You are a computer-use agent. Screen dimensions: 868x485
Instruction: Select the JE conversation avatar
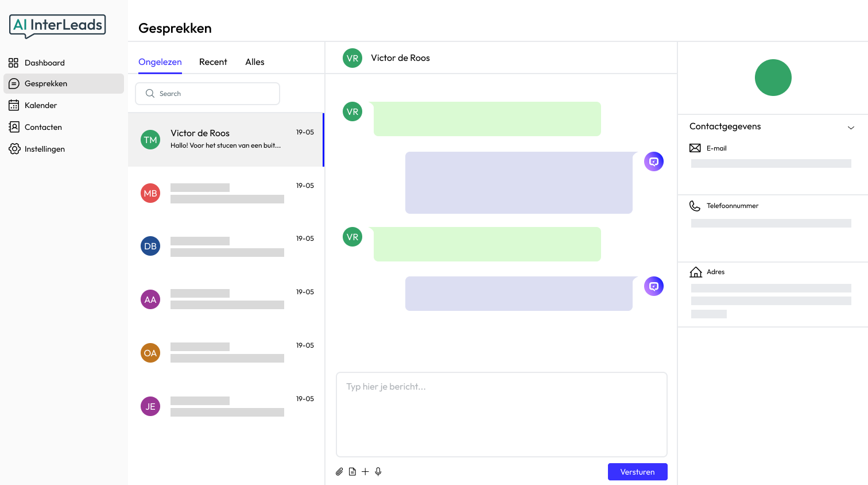click(x=150, y=406)
